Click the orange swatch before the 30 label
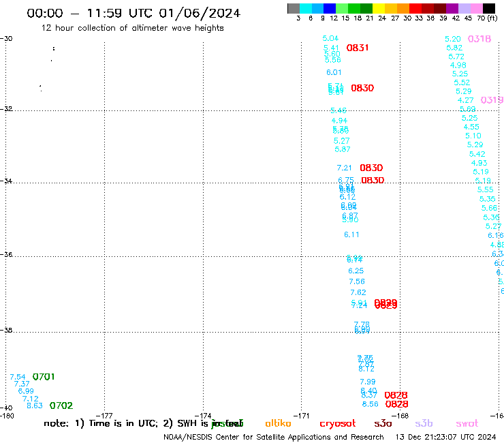Viewport: 504px width, 443px height. pos(403,8)
